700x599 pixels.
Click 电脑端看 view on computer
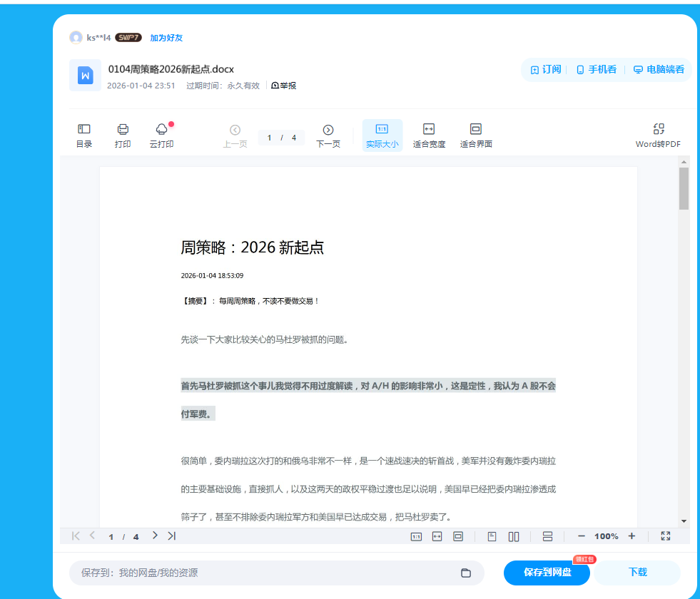tap(659, 70)
